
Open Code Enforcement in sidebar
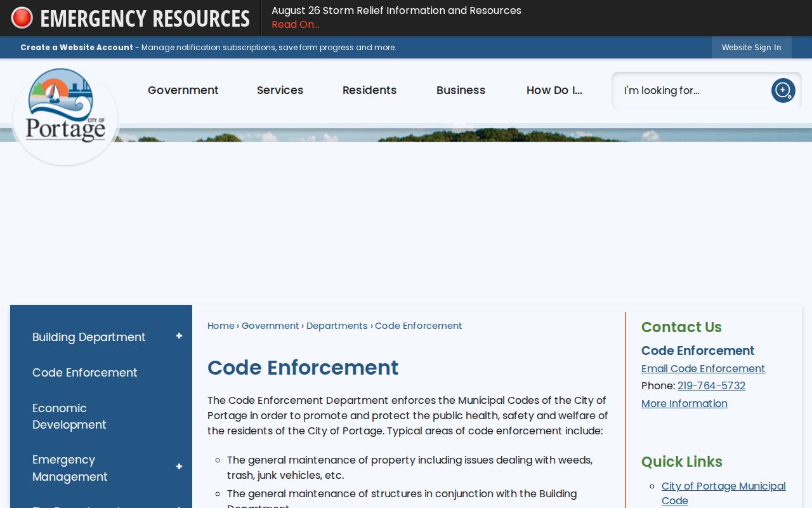pos(84,373)
